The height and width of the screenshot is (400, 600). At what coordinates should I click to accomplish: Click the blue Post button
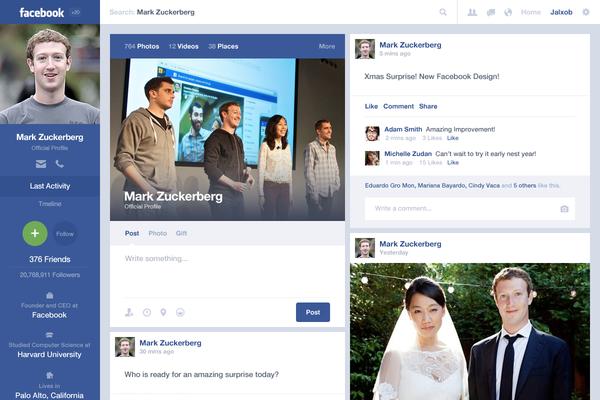313,312
